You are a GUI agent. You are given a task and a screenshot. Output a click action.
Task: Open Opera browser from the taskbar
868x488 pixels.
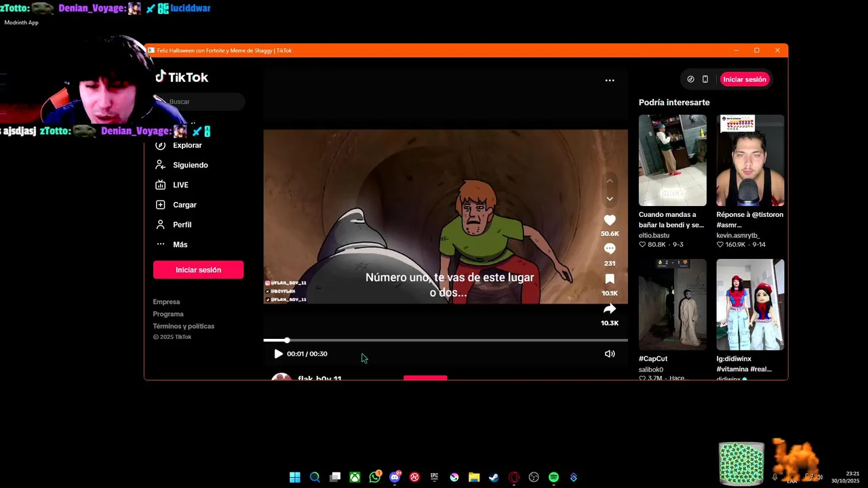[x=514, y=477]
